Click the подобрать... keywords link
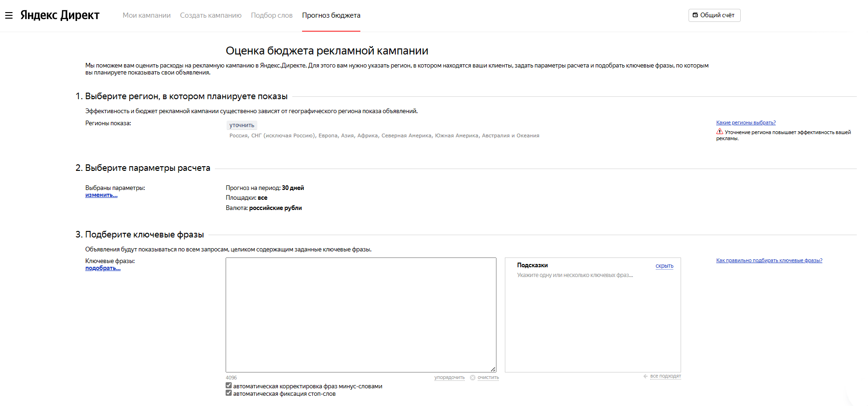 point(103,268)
